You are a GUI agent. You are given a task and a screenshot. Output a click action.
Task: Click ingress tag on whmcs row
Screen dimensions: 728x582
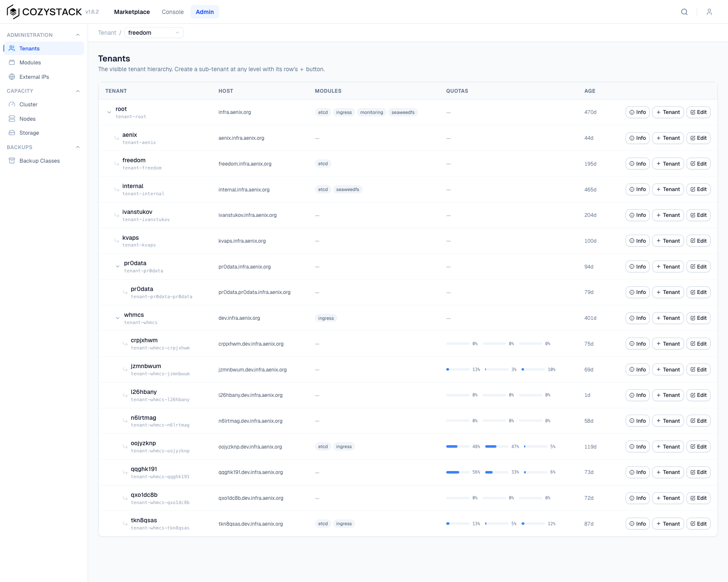(326, 318)
